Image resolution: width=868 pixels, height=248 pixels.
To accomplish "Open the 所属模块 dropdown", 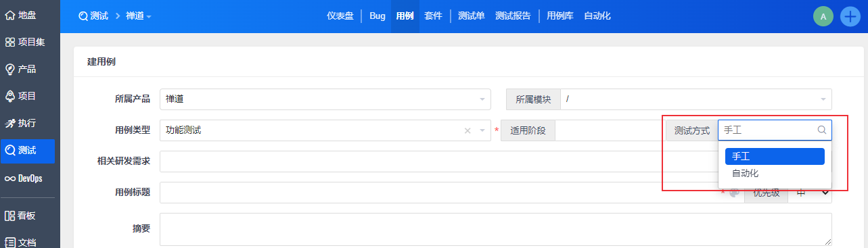I will pos(695,99).
